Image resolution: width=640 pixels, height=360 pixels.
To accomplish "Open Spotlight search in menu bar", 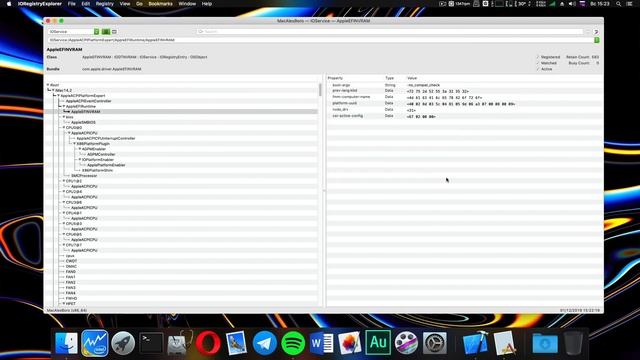I will point(619,4).
